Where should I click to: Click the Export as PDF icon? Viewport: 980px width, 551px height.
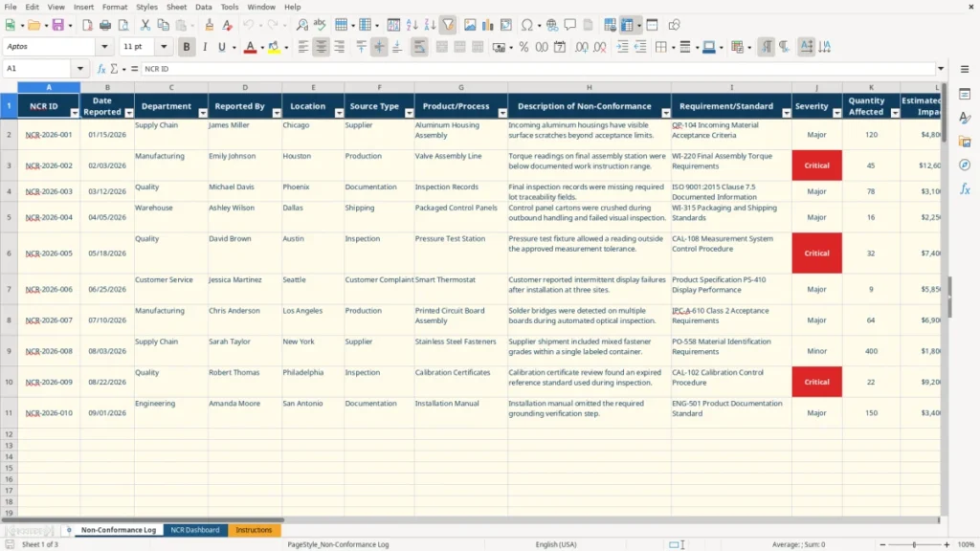(x=87, y=25)
